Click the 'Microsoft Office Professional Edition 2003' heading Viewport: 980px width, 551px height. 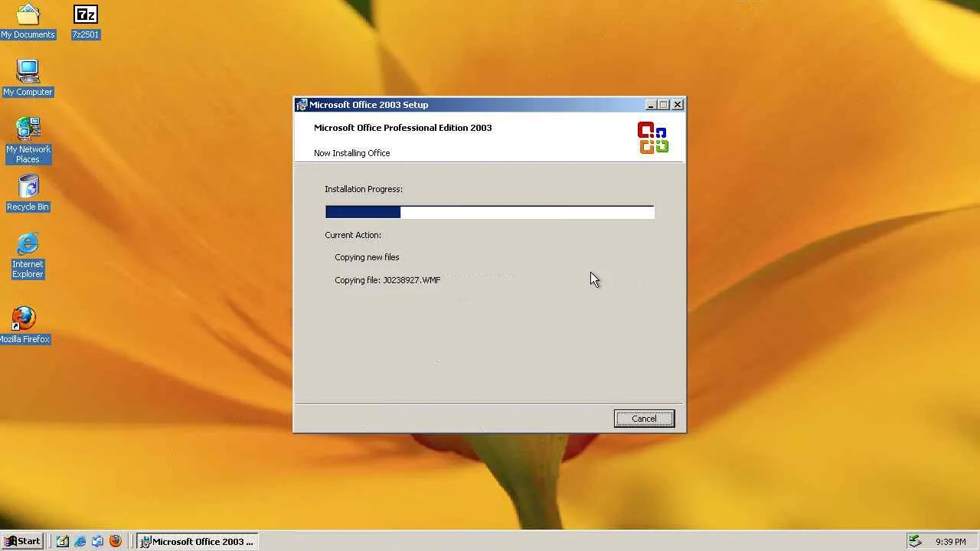[403, 128]
